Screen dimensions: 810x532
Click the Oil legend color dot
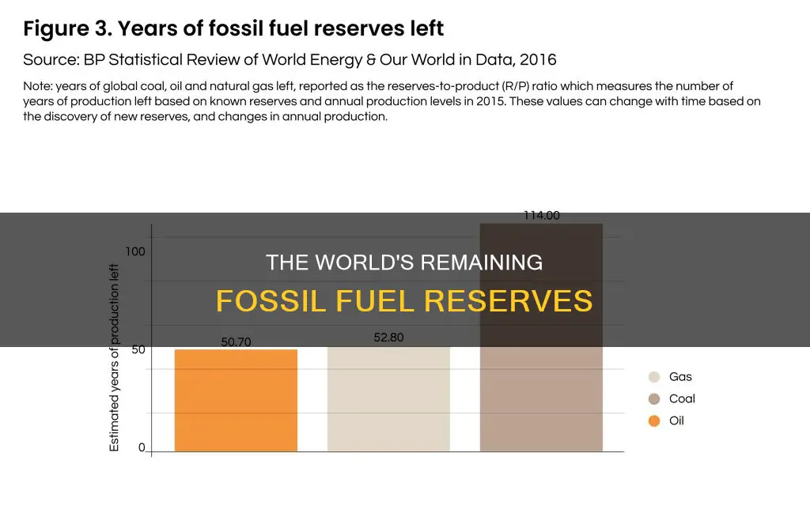pyautogui.click(x=654, y=421)
